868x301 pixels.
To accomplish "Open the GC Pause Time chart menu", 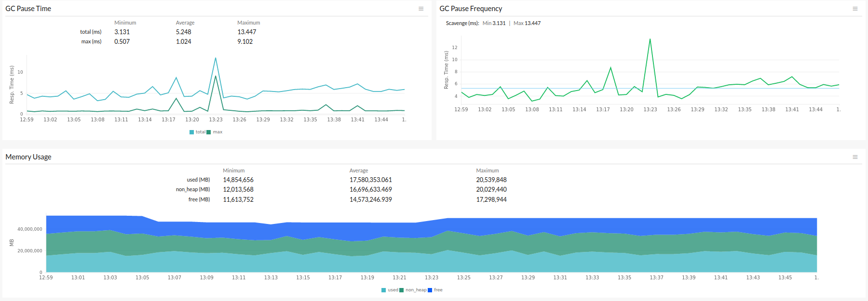I will pos(421,9).
